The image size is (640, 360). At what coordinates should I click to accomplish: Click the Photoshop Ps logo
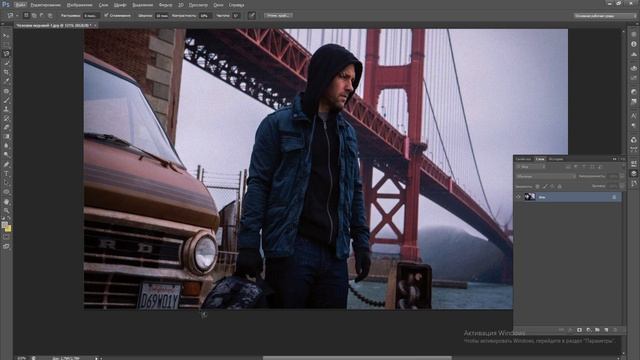[5, 4]
